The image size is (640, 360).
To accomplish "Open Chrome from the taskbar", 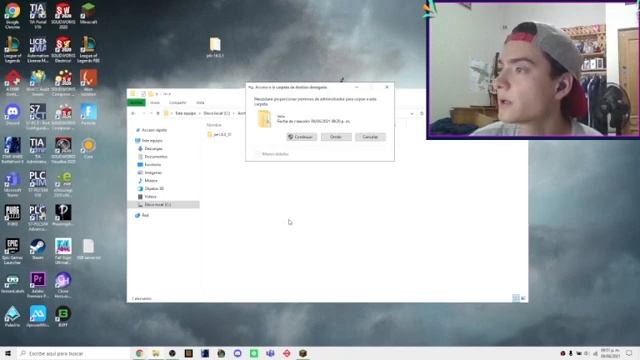I will pyautogui.click(x=140, y=353).
